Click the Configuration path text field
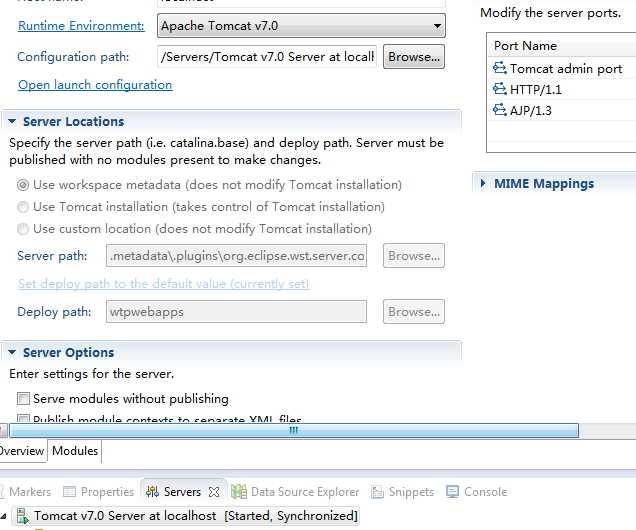The height and width of the screenshot is (530, 636). coord(267,56)
